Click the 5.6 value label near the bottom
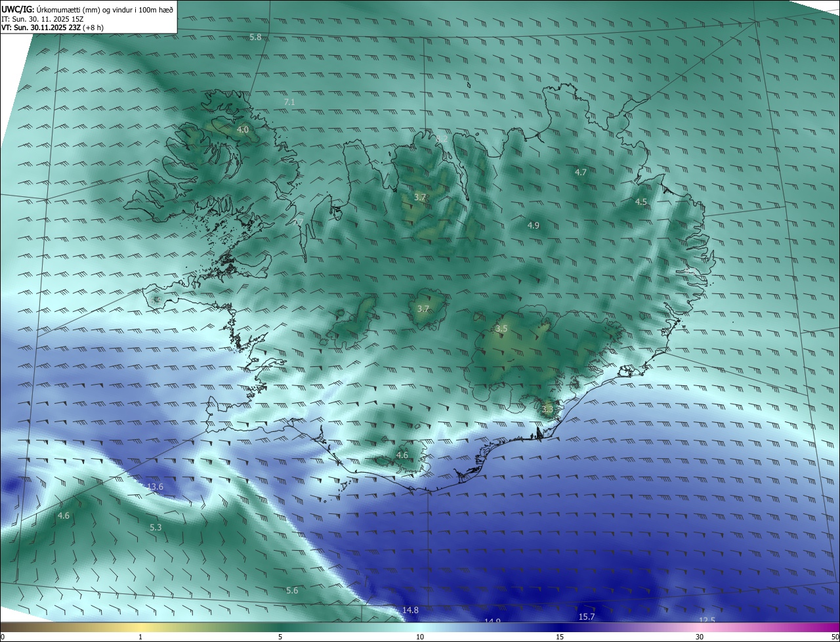The image size is (840, 642). [x=292, y=591]
